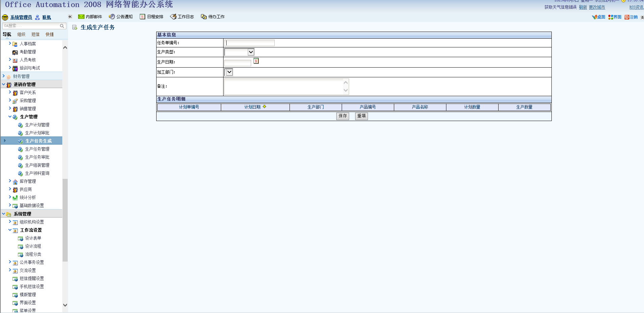Click the 计划单编号 column header
Image resolution: width=644 pixels, height=313 pixels.
tap(189, 107)
